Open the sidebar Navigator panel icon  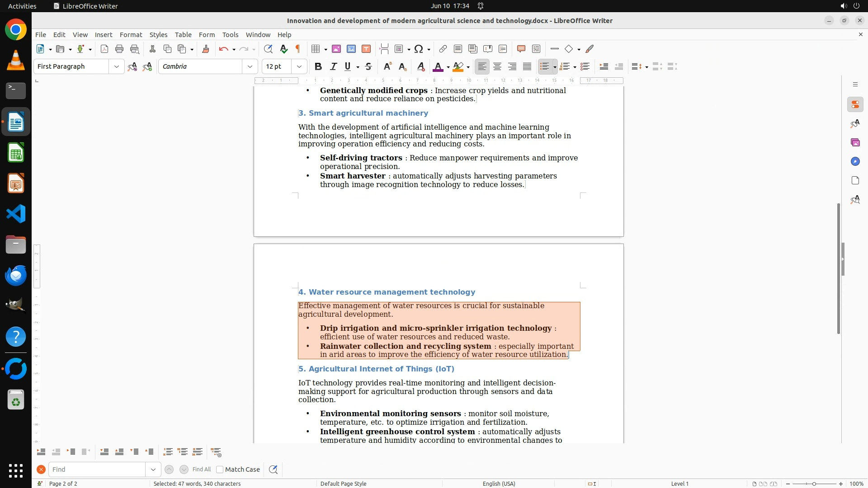tap(855, 161)
